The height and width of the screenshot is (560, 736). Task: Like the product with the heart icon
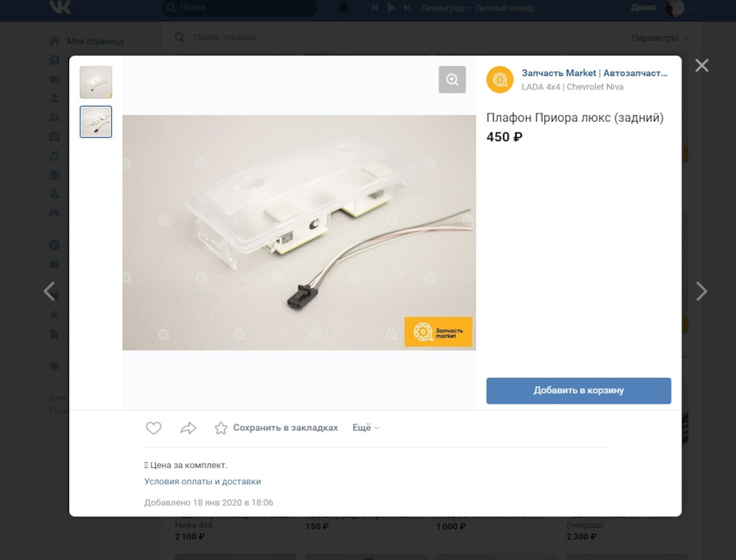(153, 427)
